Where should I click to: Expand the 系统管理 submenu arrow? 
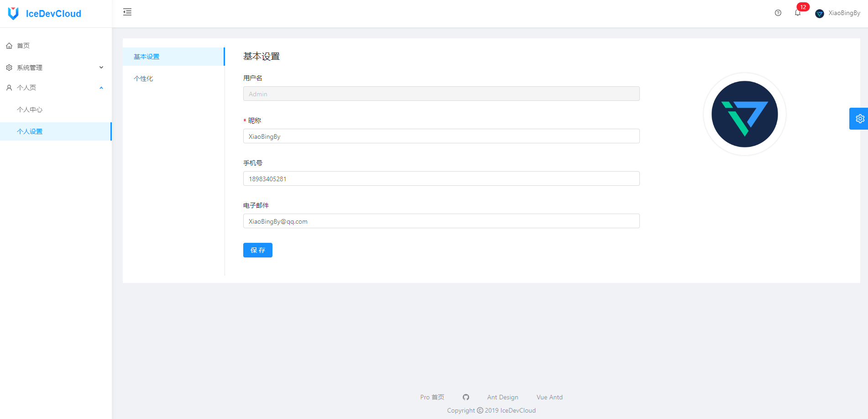101,68
